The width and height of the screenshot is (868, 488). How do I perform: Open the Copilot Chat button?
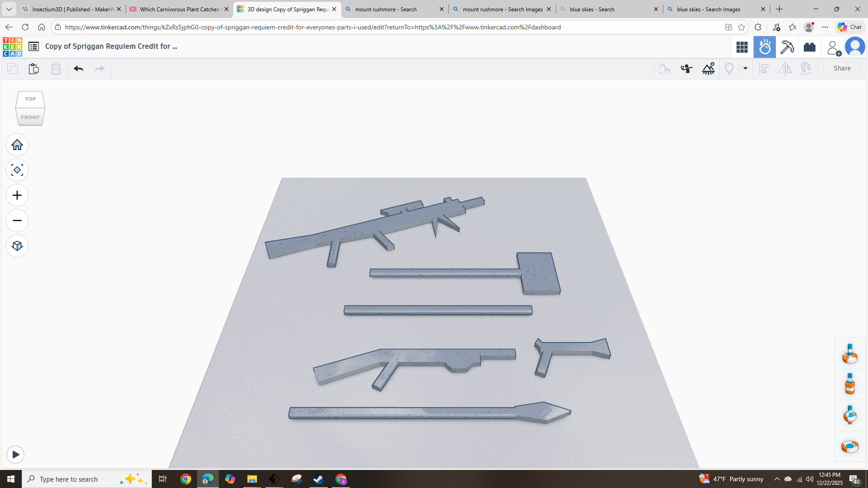click(849, 27)
